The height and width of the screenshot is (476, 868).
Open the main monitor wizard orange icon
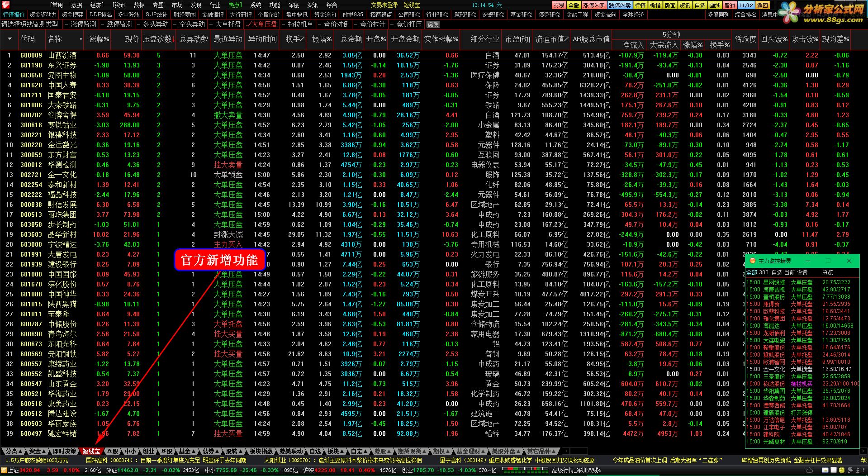click(753, 261)
